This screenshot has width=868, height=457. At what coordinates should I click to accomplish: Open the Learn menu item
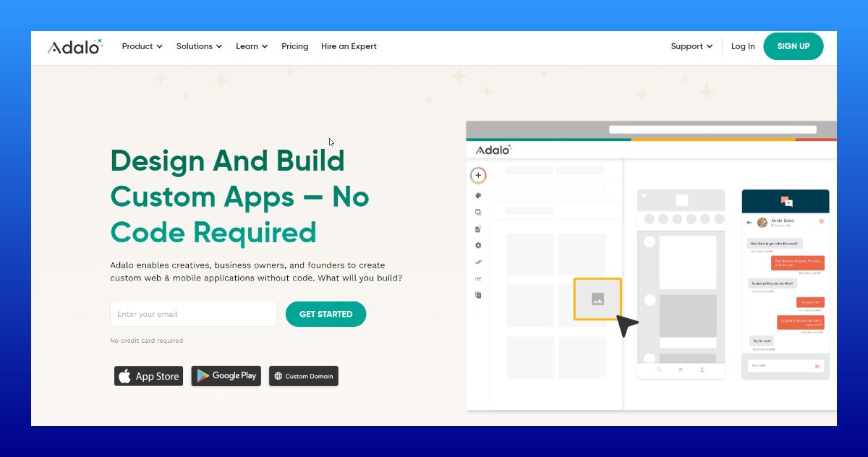click(251, 46)
